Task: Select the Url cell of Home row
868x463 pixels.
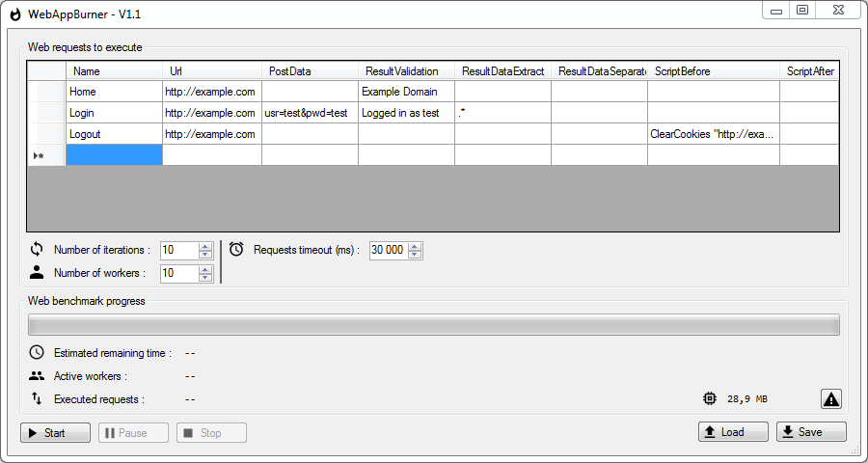Action: 212,92
